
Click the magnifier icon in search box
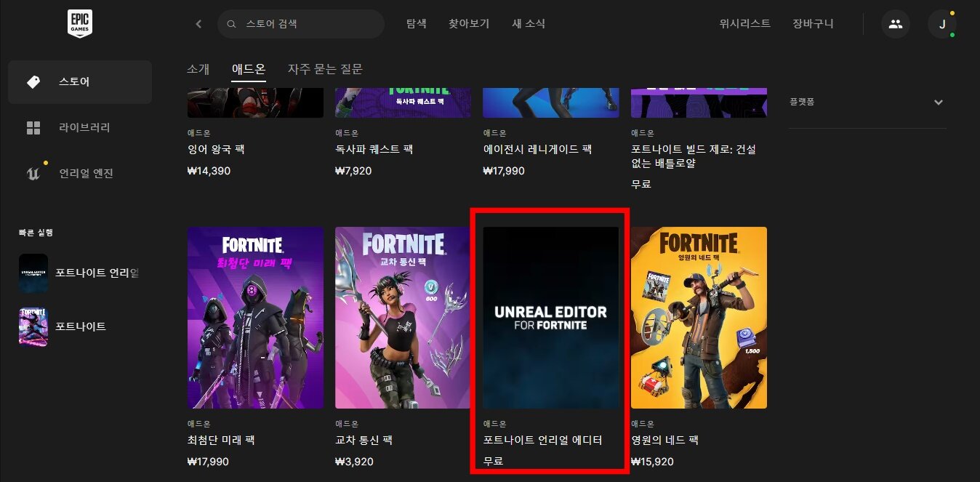click(232, 24)
